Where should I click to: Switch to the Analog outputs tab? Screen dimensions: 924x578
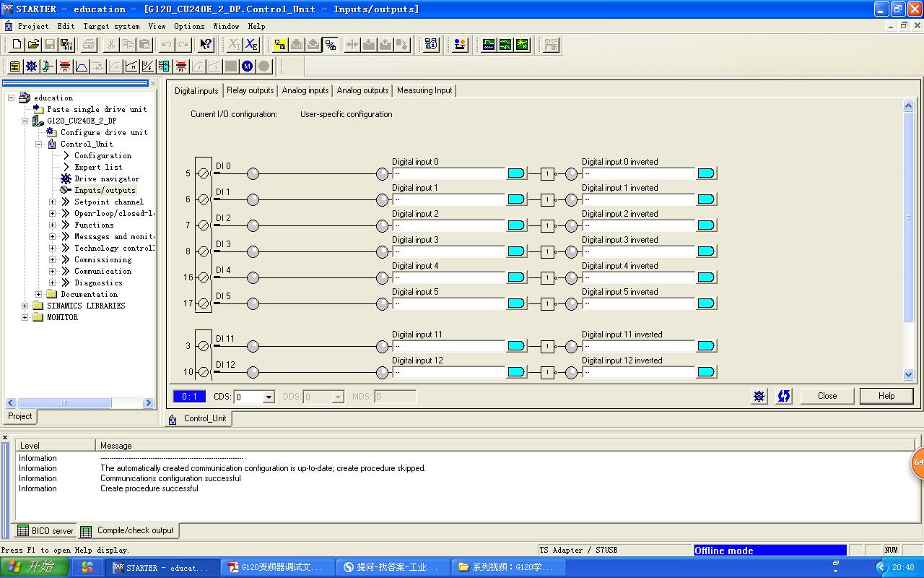pyautogui.click(x=363, y=90)
